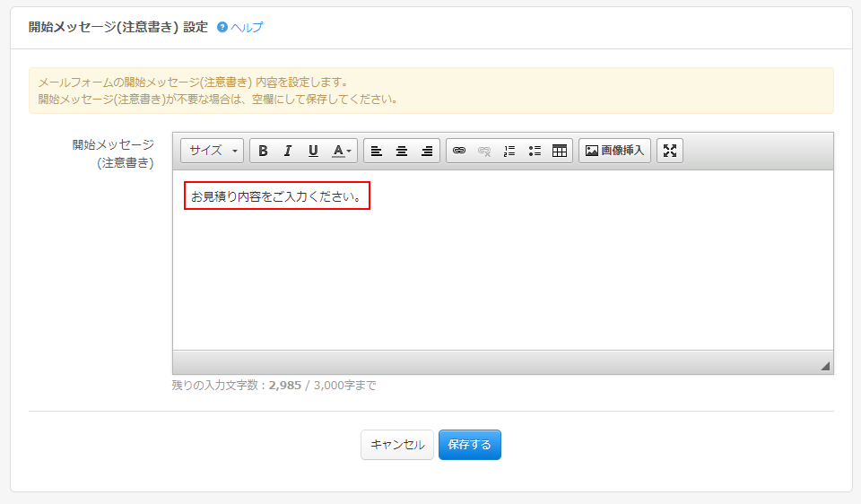
Task: Align text to the right
Action: 427,151
